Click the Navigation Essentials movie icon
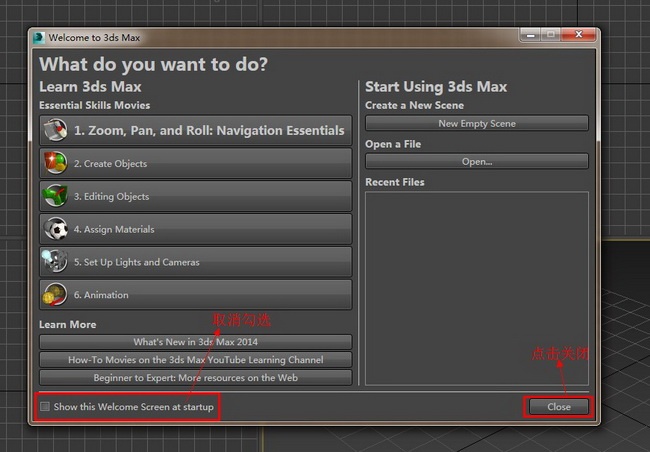Screen dimensions: 650x452 56,130
